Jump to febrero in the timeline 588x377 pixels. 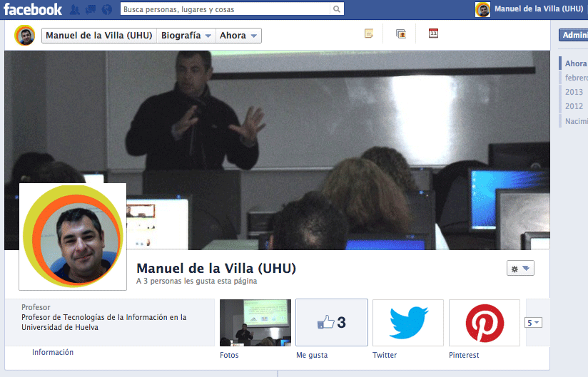pos(576,78)
